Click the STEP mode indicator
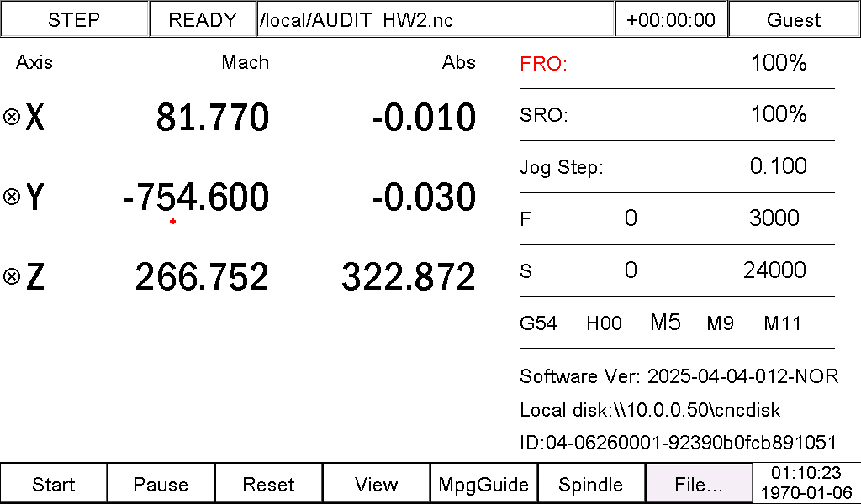 (74, 19)
